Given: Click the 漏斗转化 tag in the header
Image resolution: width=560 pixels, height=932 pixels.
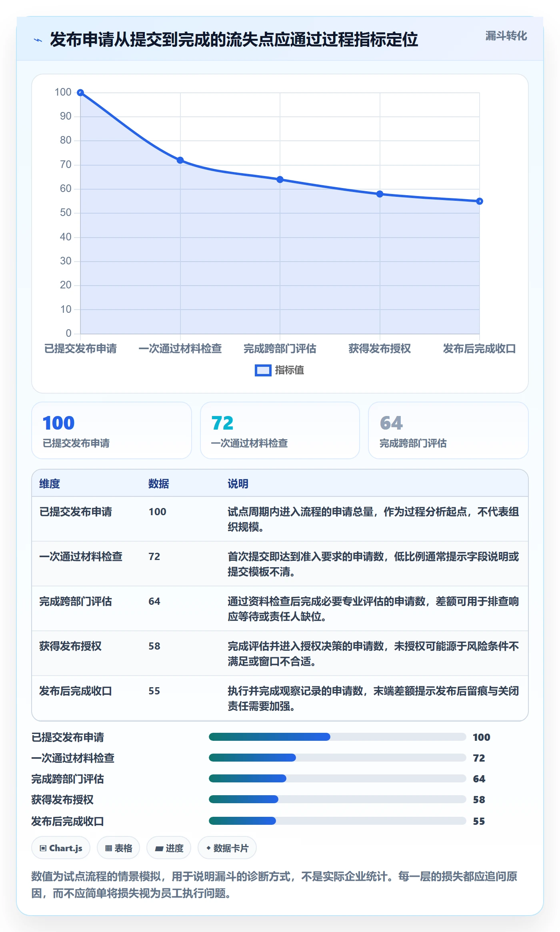Looking at the screenshot, I should (506, 36).
